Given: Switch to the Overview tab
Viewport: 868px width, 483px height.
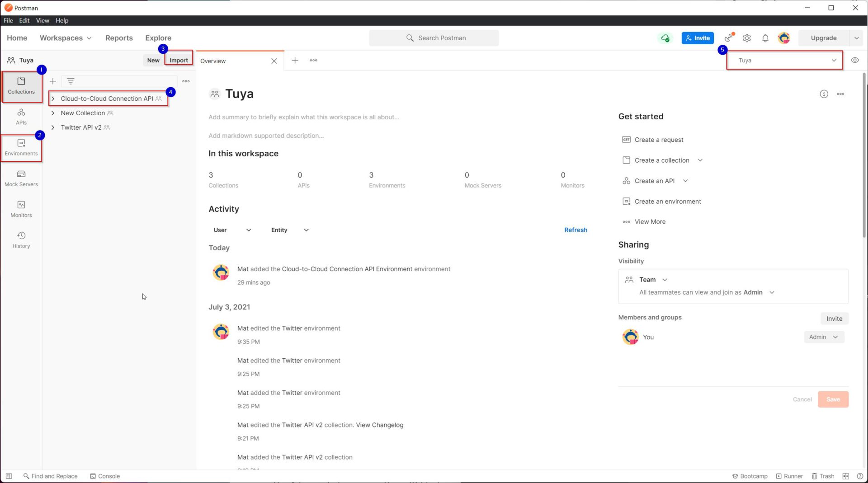Looking at the screenshot, I should (x=213, y=61).
